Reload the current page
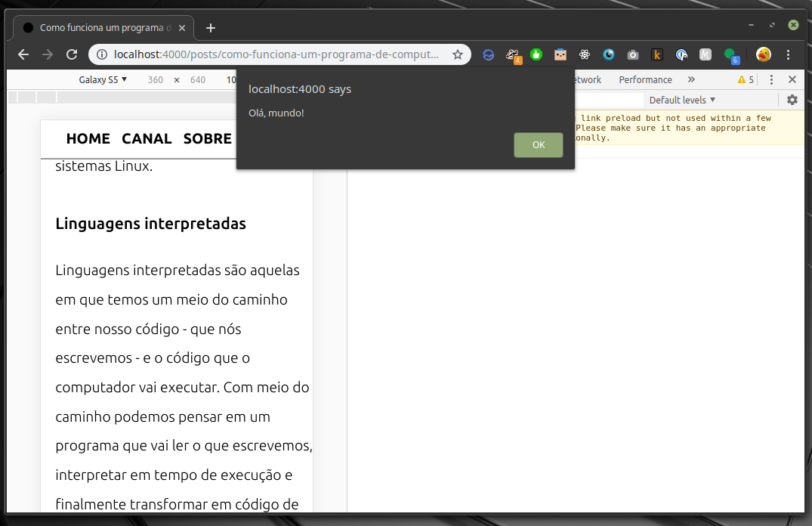The height and width of the screenshot is (526, 812). pyautogui.click(x=72, y=54)
